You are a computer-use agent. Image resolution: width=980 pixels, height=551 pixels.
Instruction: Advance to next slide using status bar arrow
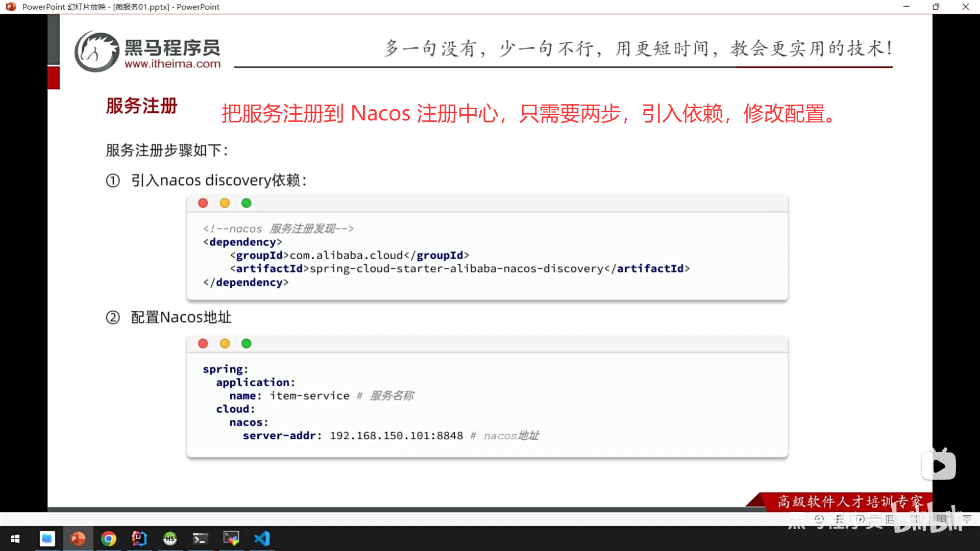tap(860, 519)
